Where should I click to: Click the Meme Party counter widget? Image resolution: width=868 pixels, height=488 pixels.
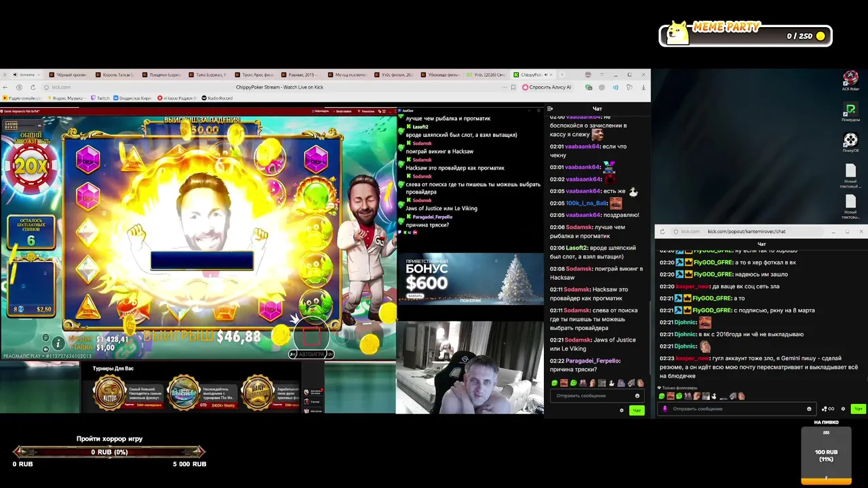745,35
